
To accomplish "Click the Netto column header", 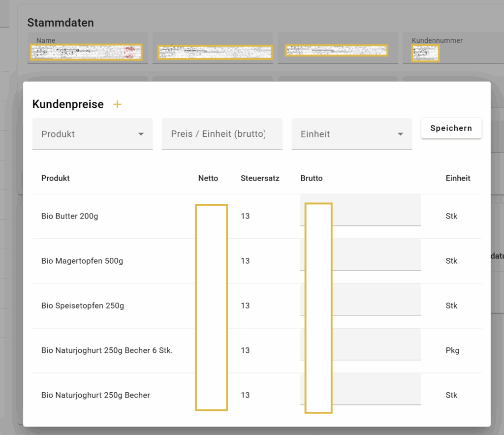I will (x=208, y=178).
